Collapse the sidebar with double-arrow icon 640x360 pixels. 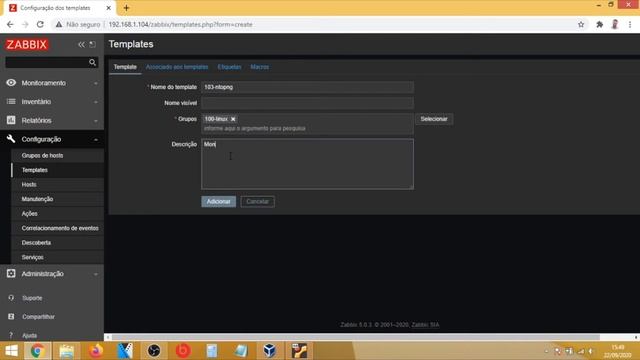pos(82,44)
